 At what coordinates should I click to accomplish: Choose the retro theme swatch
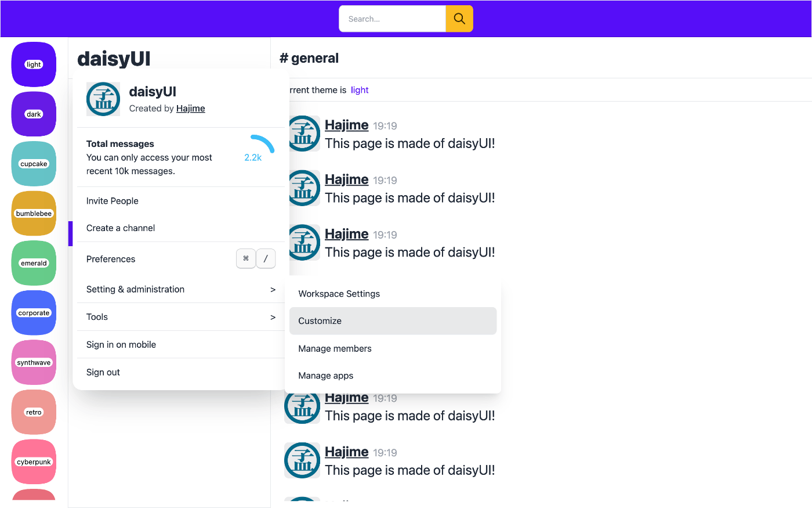point(34,412)
